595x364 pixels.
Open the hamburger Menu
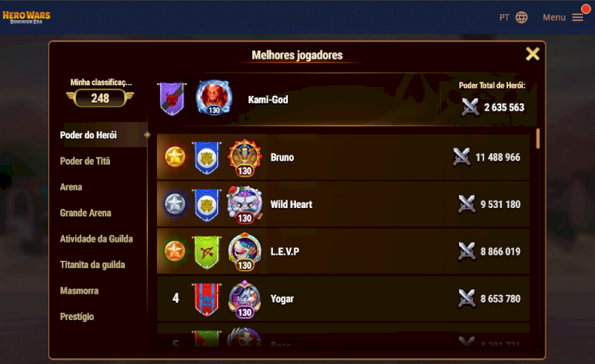pos(577,17)
